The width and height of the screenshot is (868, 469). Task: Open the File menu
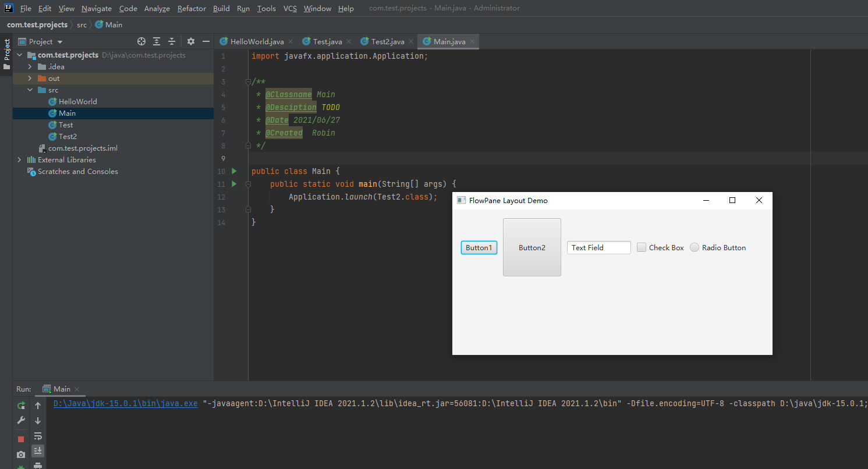click(26, 9)
